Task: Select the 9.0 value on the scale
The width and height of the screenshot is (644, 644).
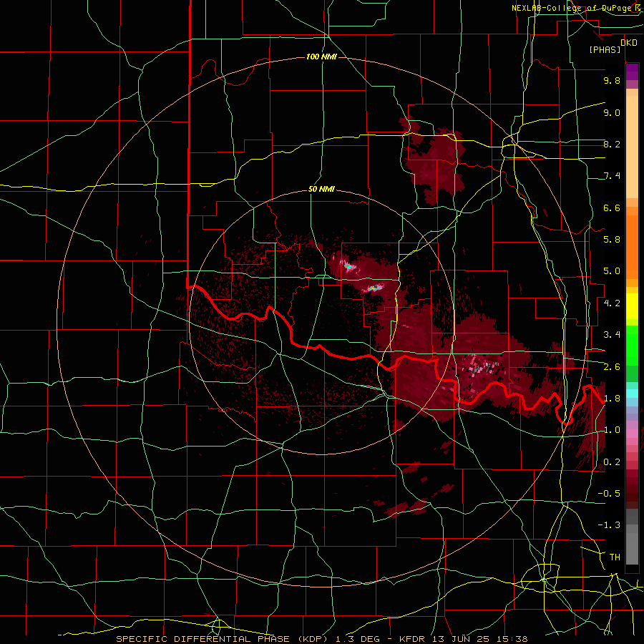Action: tap(612, 112)
